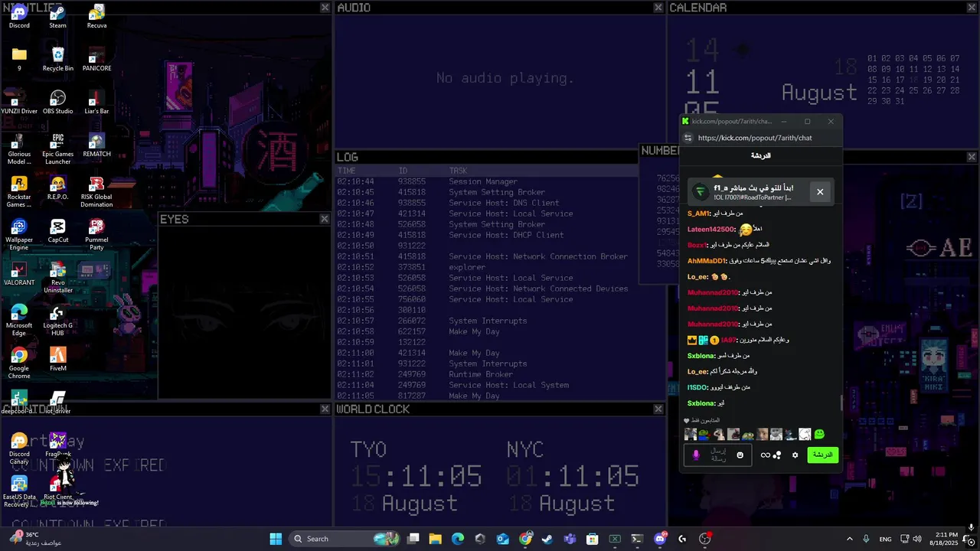Dismiss the pinned stream banner in chat
Viewport: 980px width, 551px height.
pos(820,191)
